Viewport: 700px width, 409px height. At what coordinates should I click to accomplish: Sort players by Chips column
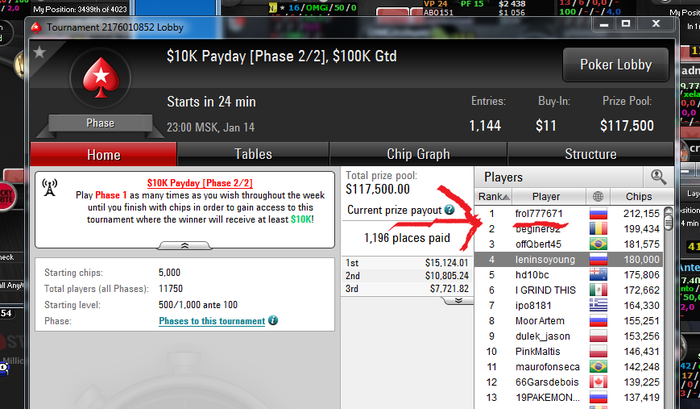click(x=638, y=196)
